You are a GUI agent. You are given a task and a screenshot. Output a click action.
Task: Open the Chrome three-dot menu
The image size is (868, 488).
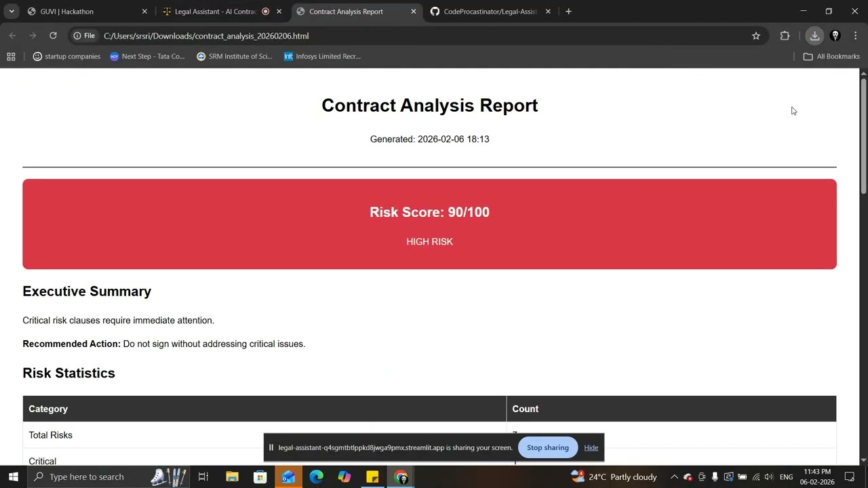click(x=855, y=36)
